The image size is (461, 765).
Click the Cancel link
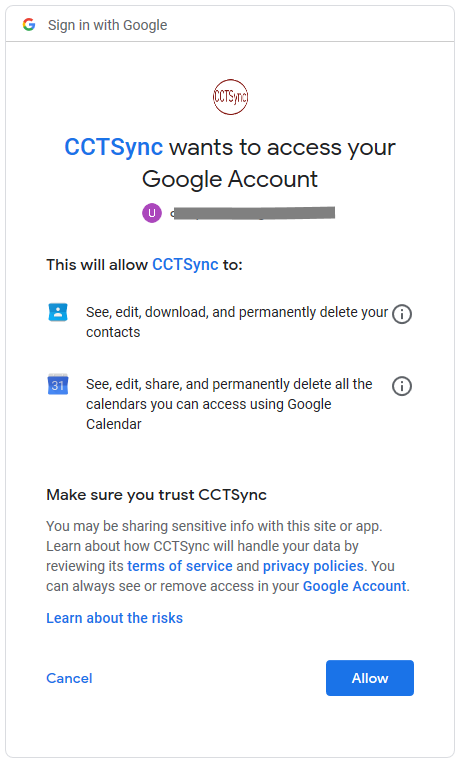(69, 678)
